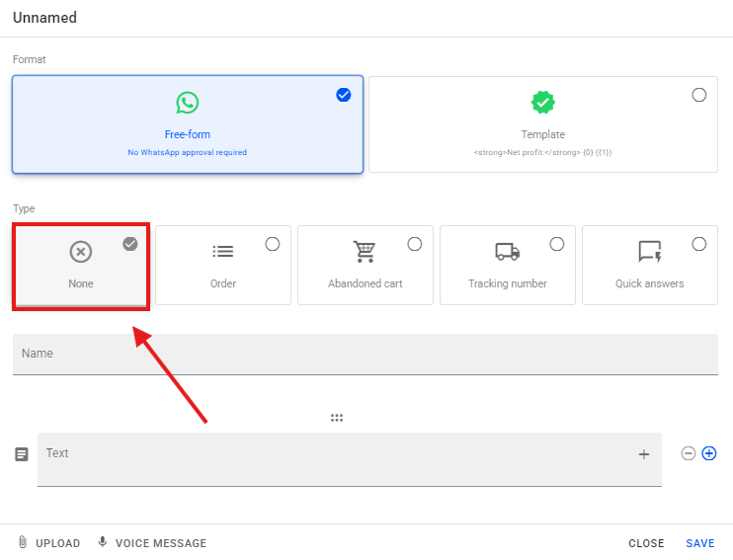Open the plus insert menu inside Text field
Viewport: 733px width, 560px height.
point(644,454)
